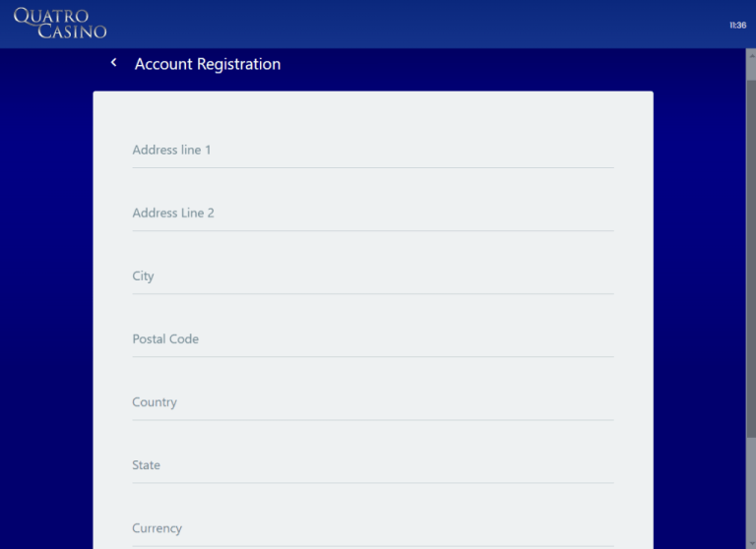Viewport: 756px width, 549px height.
Task: Select the Postal Code input field
Action: coord(372,339)
